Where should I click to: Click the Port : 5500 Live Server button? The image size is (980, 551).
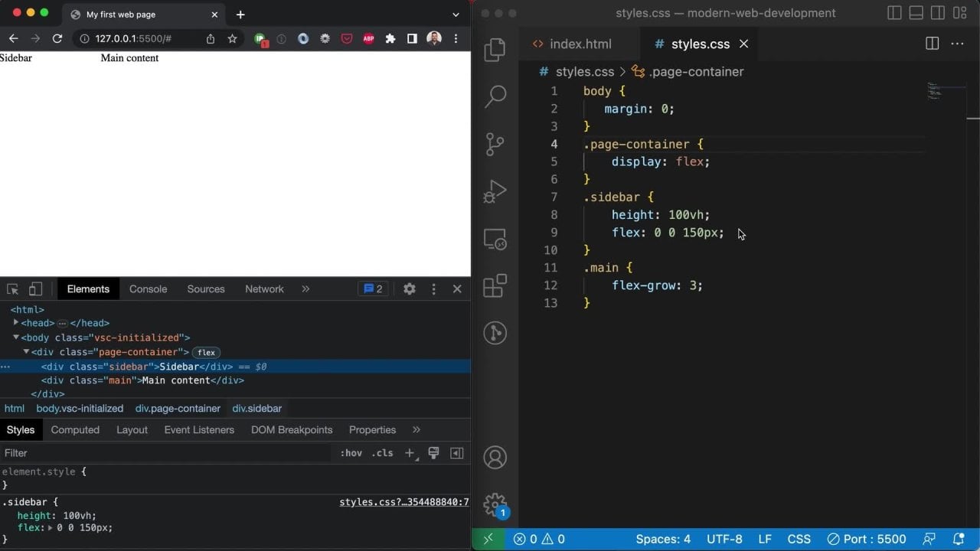pos(867,539)
